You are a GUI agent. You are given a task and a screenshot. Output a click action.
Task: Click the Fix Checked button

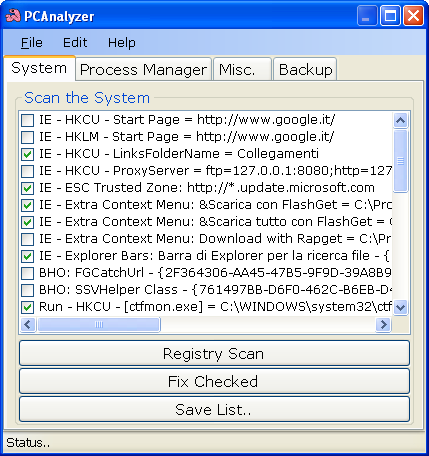point(214,381)
